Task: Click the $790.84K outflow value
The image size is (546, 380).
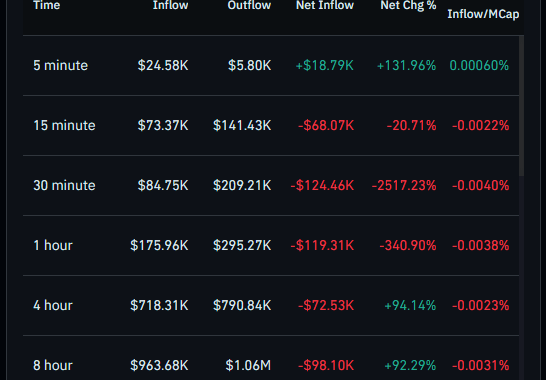Action: click(x=242, y=305)
